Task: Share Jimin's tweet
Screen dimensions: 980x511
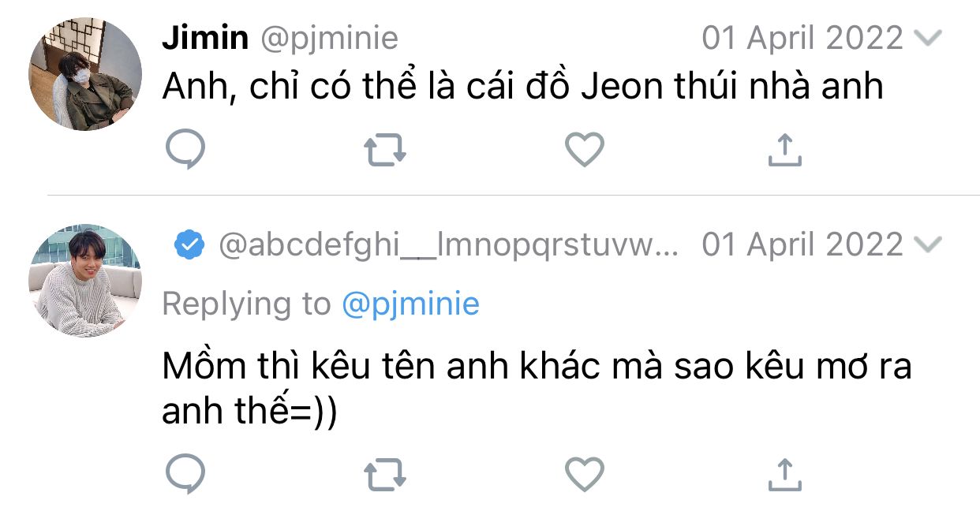Action: pos(784,149)
